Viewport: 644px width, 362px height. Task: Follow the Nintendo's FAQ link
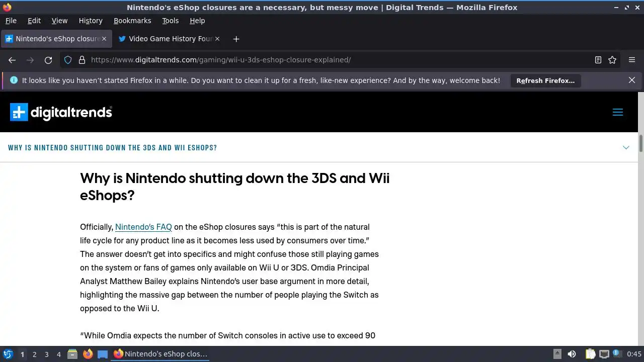143,227
